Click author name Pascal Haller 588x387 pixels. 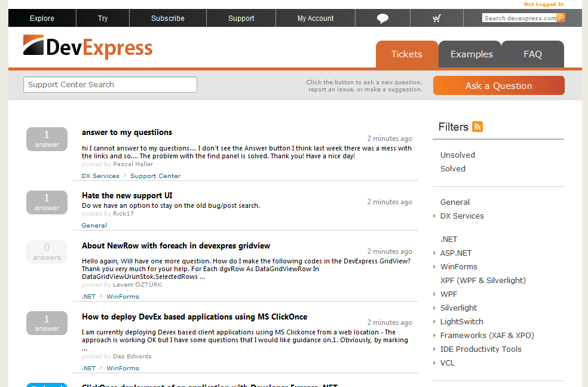pos(133,164)
